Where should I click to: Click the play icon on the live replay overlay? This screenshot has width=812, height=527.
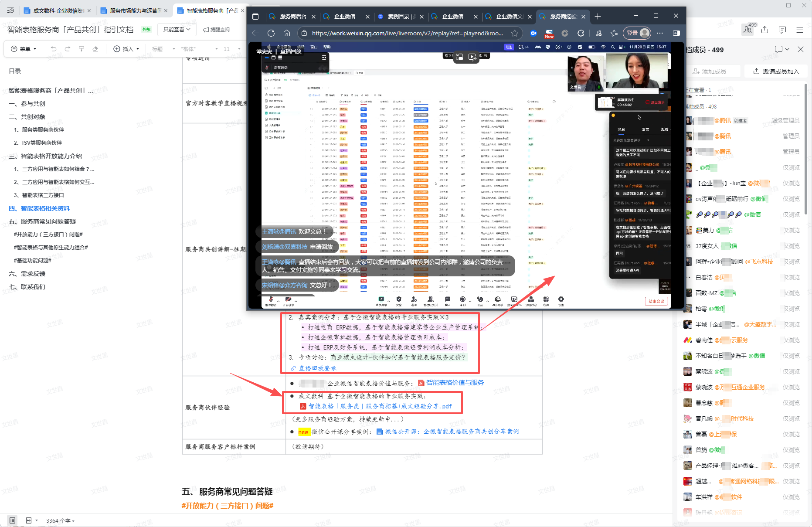pos(472,57)
